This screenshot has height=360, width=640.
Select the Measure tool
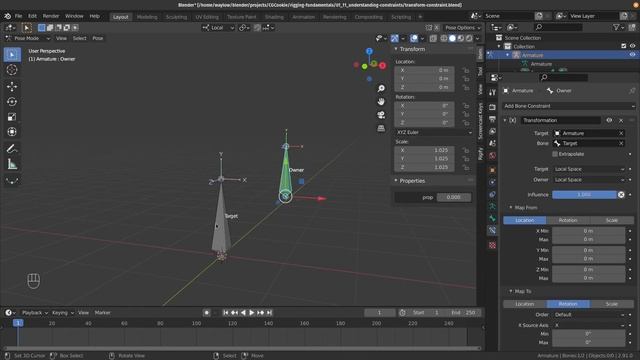tap(12, 164)
